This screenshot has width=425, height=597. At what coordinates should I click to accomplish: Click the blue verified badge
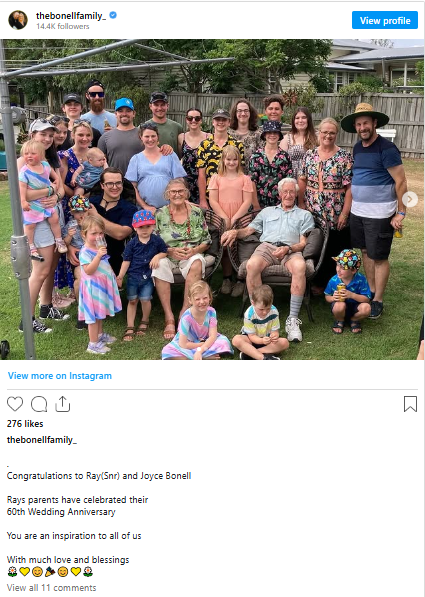tap(113, 15)
